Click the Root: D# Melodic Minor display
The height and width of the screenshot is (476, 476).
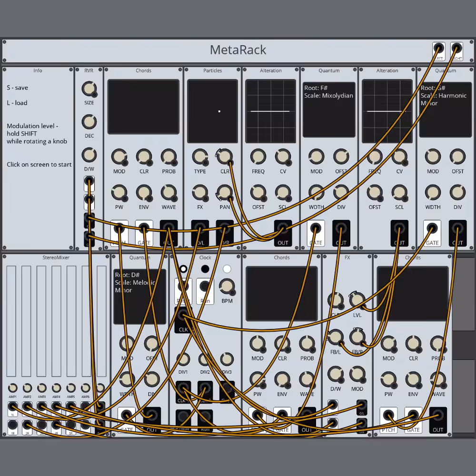pos(139,297)
